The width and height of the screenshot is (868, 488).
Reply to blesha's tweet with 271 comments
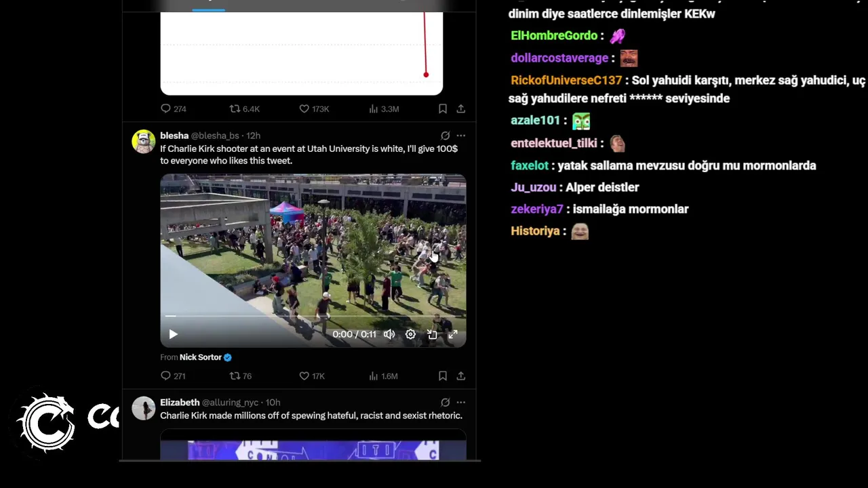click(x=173, y=376)
